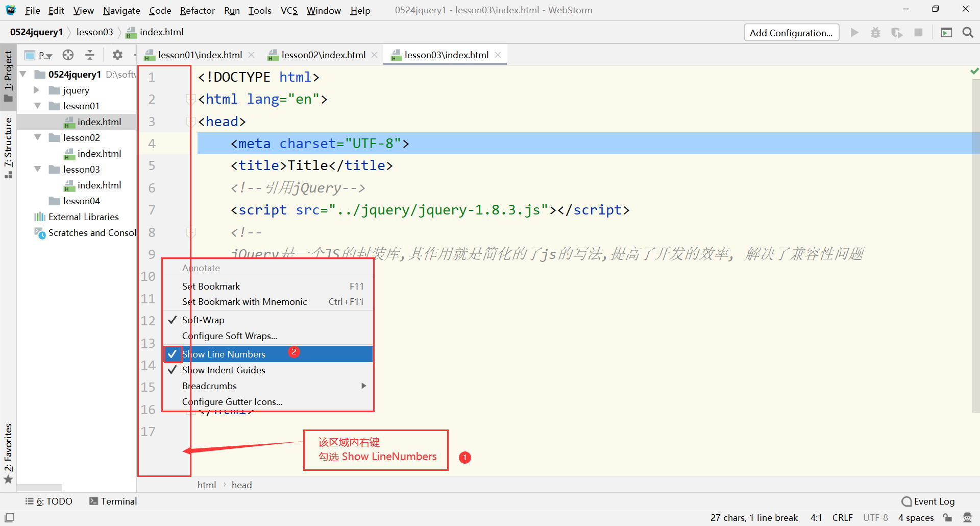Screen dimensions: 980x526
Task: Click locate target crosshair icon
Action: [68, 55]
